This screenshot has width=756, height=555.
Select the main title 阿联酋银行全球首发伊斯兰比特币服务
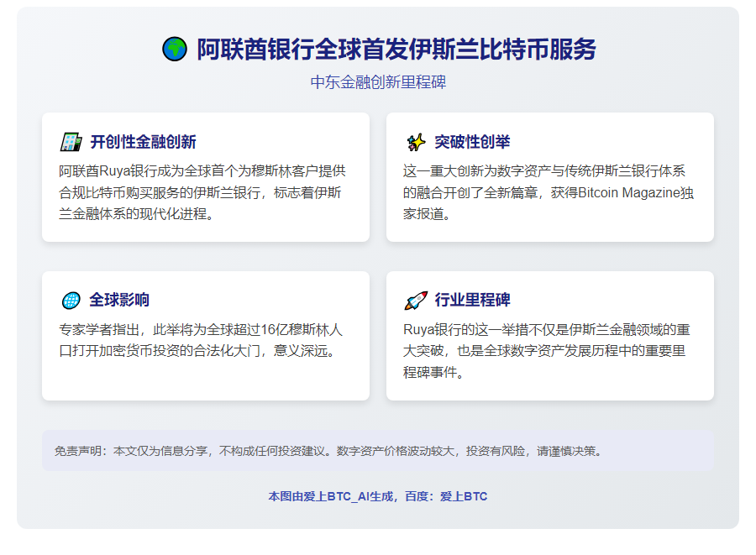point(396,50)
